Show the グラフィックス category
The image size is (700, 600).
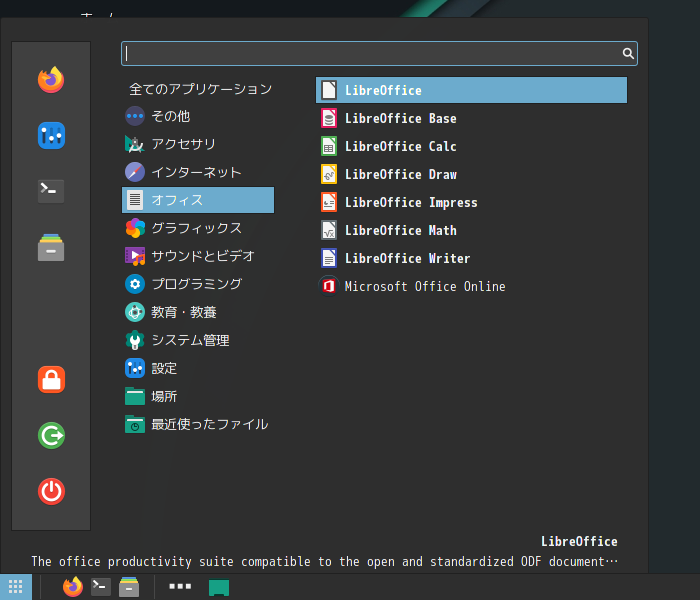198,228
